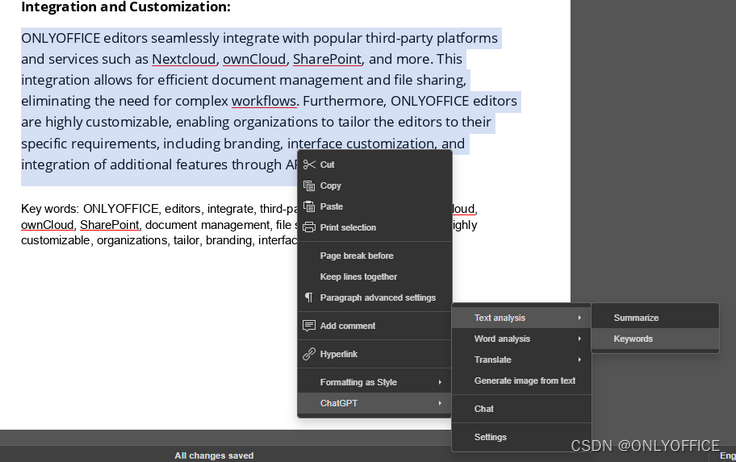Click the word ownCloud in keywords paragraph
The image size is (736, 462).
click(x=47, y=225)
